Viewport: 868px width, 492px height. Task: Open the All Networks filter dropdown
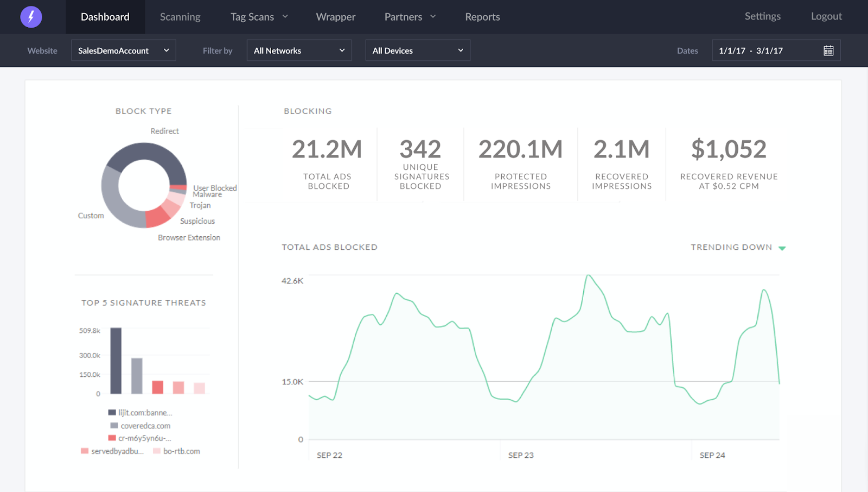(x=299, y=51)
